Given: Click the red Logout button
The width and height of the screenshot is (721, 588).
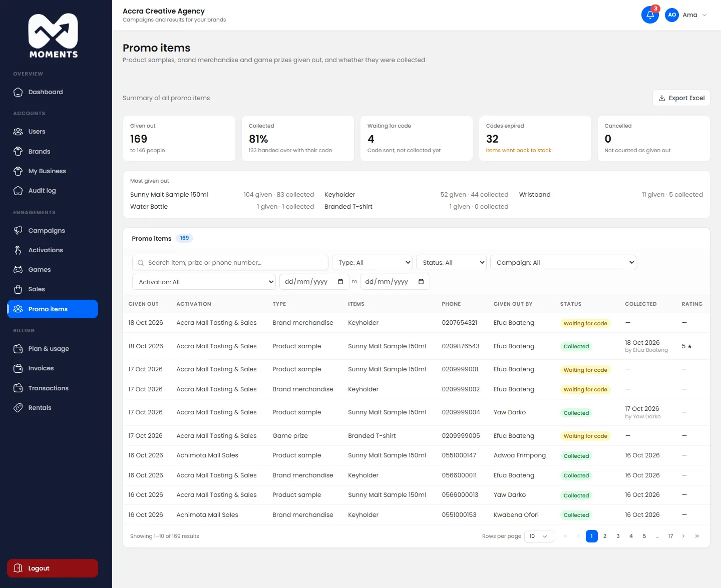Looking at the screenshot, I should [53, 568].
